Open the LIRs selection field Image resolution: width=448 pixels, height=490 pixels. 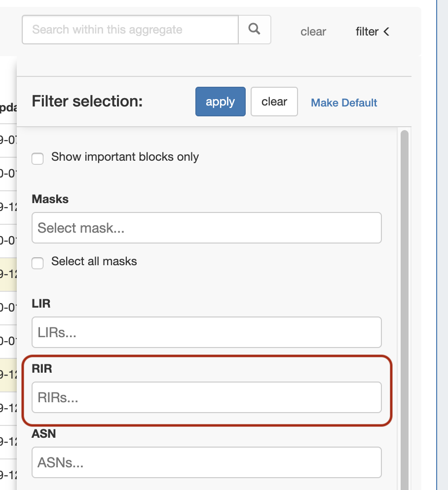pos(206,332)
